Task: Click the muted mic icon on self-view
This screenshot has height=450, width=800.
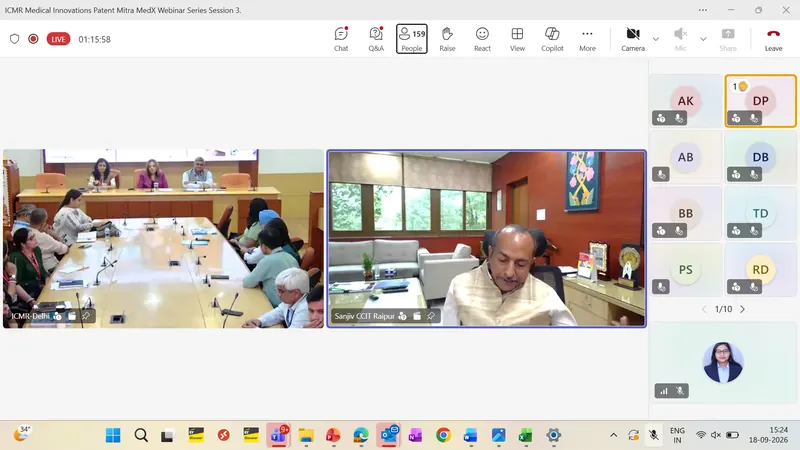Action: (x=680, y=391)
